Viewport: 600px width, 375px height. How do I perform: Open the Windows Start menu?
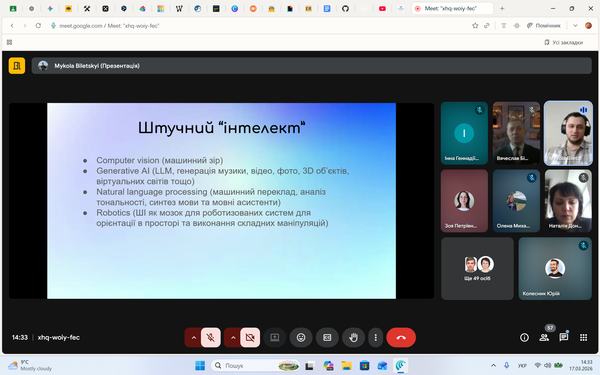[200, 366]
